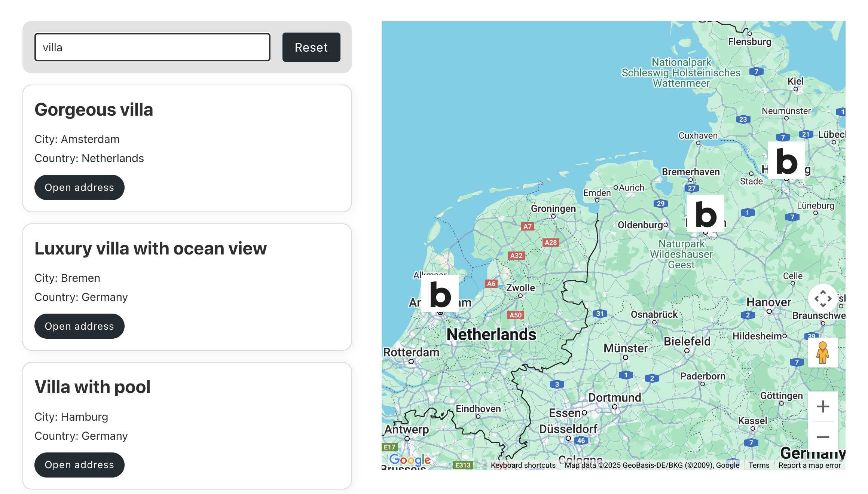Click the Street View pegman icon
The width and height of the screenshot is (868, 494).
tap(822, 353)
